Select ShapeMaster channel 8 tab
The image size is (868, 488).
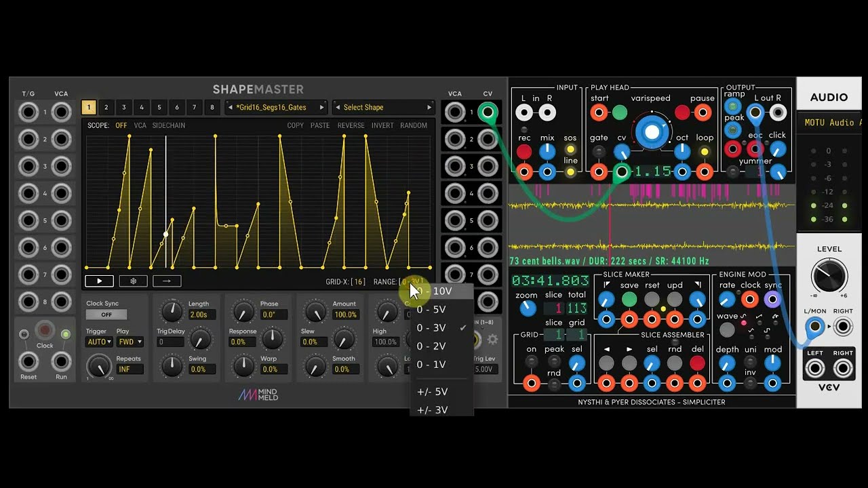[x=212, y=107]
